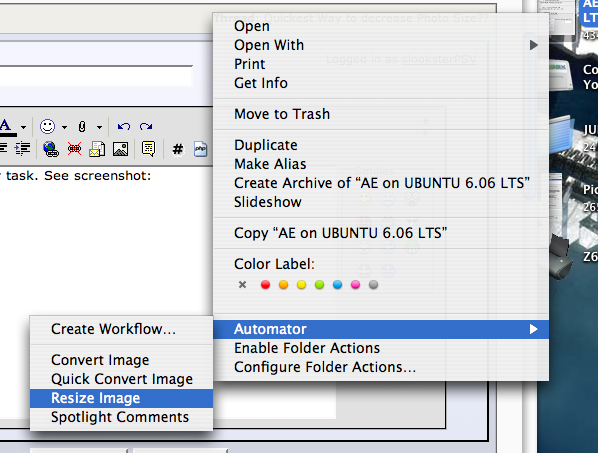The image size is (598, 453).
Task: Apply the red color label
Action: pos(265,284)
